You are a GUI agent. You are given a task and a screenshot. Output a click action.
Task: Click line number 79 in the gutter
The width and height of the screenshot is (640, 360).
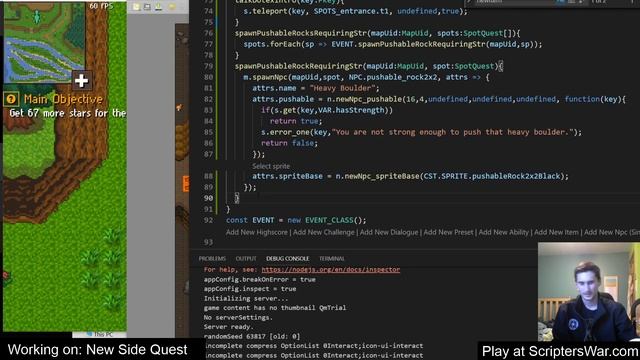208,66
